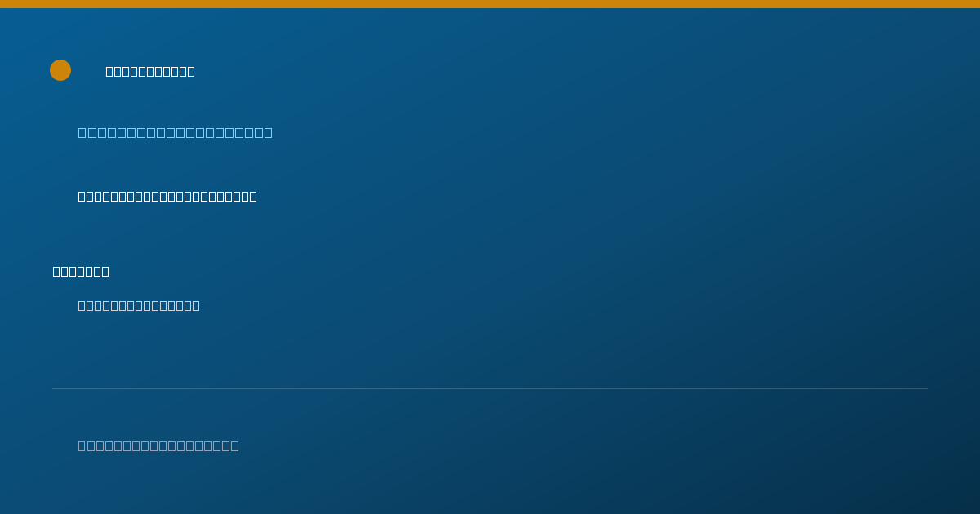Click the orange dot in the header
This screenshot has width=980, height=514.
(60, 70)
